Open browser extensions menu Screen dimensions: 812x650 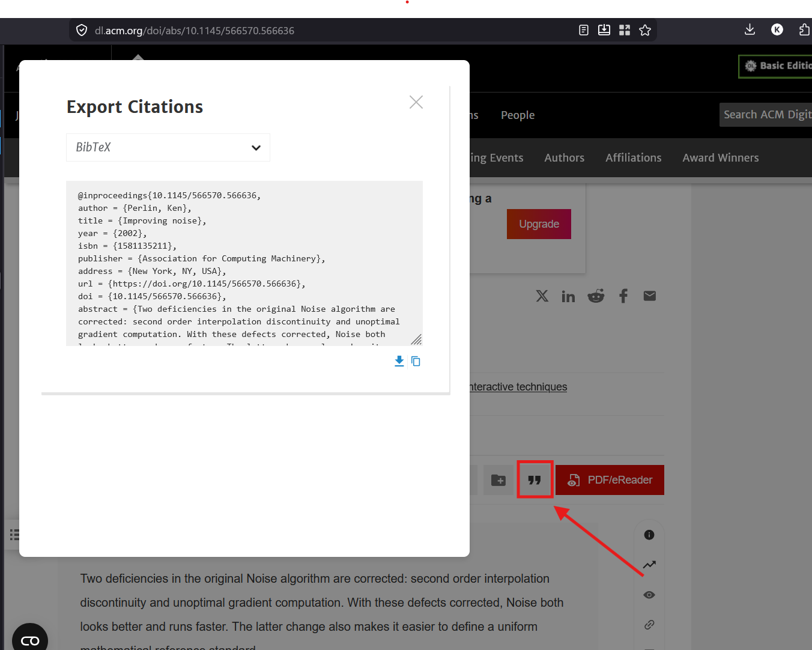pyautogui.click(x=805, y=29)
